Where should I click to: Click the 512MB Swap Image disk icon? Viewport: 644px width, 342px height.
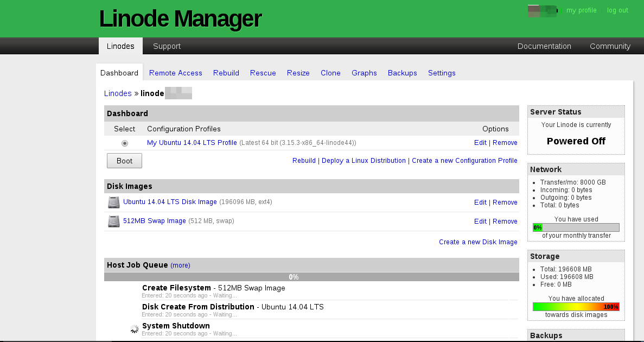[x=114, y=221]
